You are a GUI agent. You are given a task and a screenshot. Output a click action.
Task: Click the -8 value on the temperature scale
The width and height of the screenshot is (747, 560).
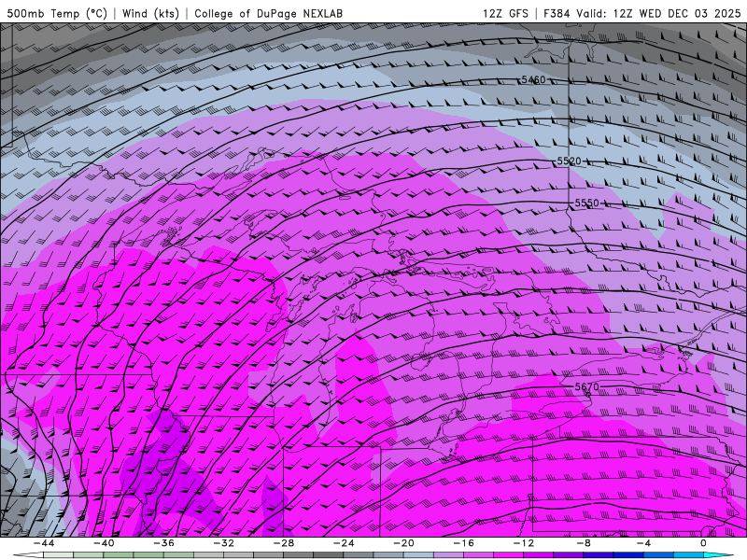point(585,543)
